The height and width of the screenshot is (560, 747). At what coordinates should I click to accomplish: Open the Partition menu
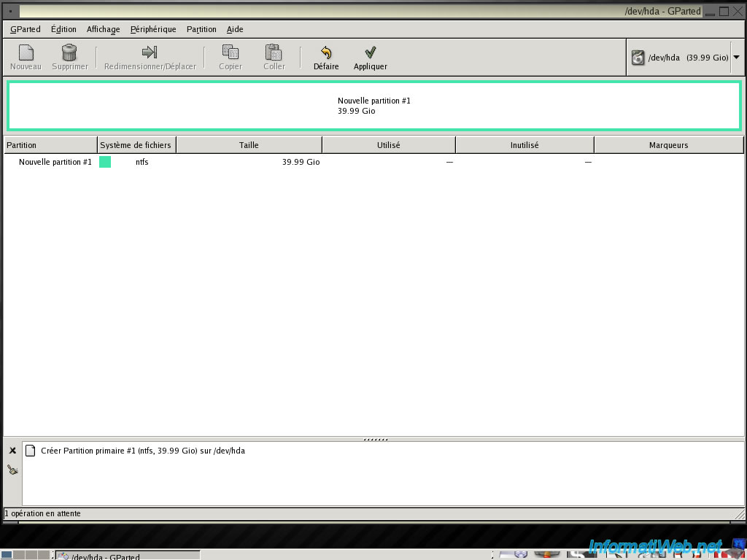[x=201, y=29]
